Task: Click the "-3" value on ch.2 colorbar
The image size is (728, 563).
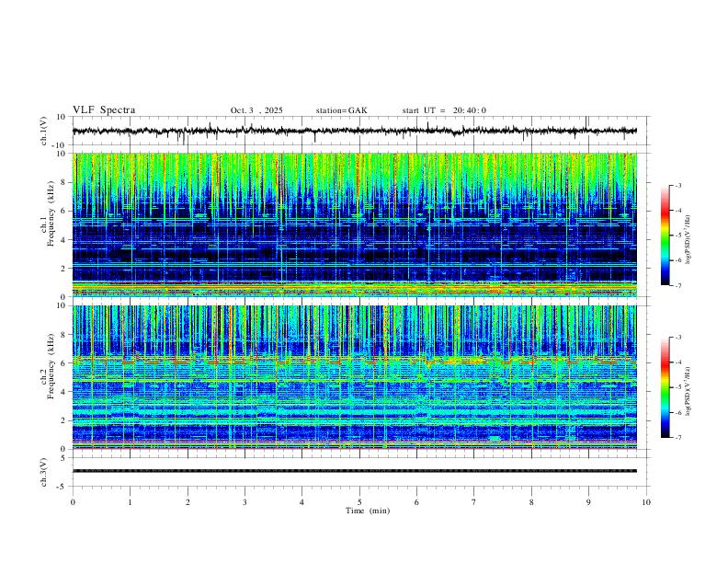Action: point(678,338)
